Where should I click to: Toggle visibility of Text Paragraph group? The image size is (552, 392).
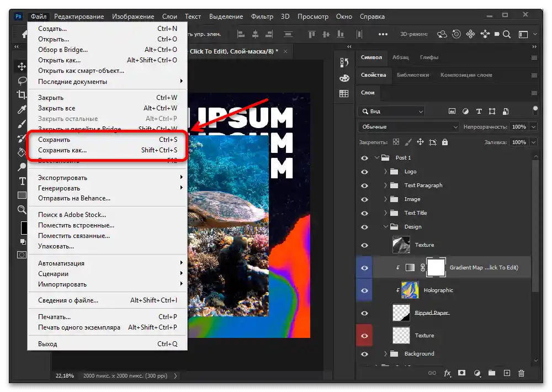point(365,186)
